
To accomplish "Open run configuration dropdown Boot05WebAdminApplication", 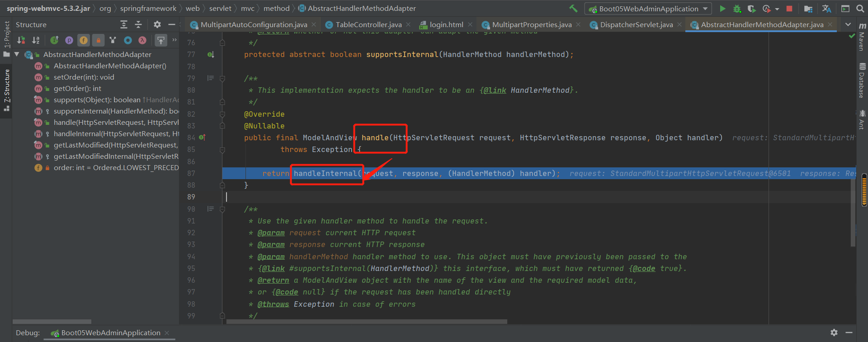I will click(x=648, y=9).
